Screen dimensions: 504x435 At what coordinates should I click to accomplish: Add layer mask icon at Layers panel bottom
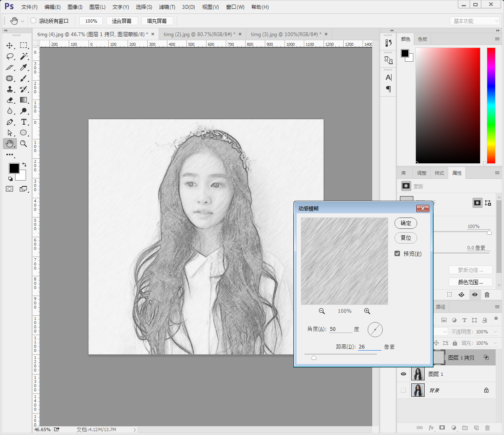(x=442, y=427)
